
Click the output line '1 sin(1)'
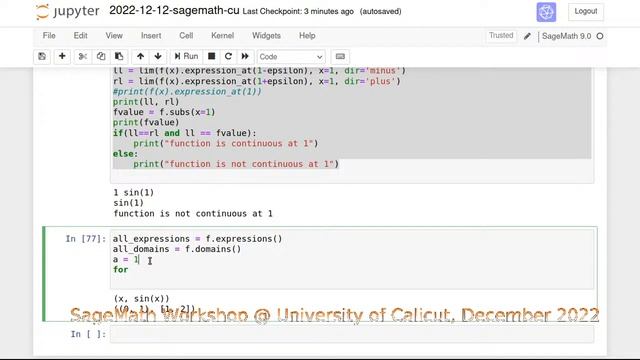pos(133,193)
